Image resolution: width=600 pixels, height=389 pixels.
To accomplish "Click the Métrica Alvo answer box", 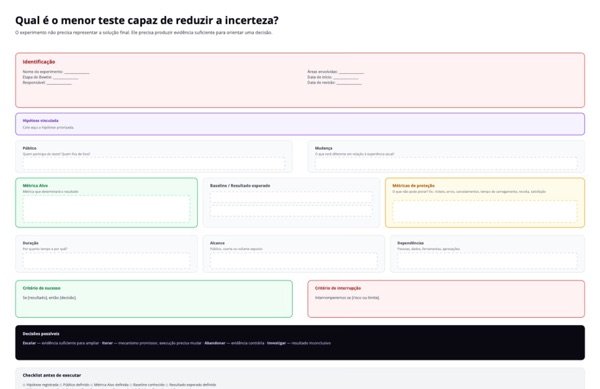I will (106, 208).
